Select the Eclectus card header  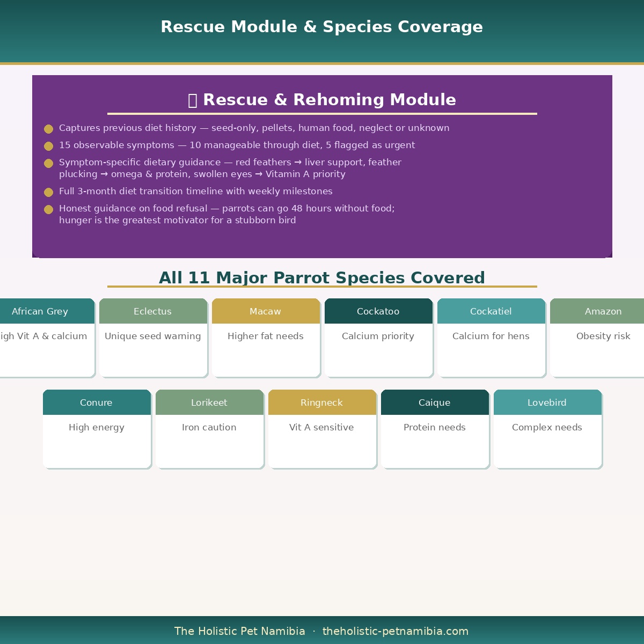pos(153,311)
